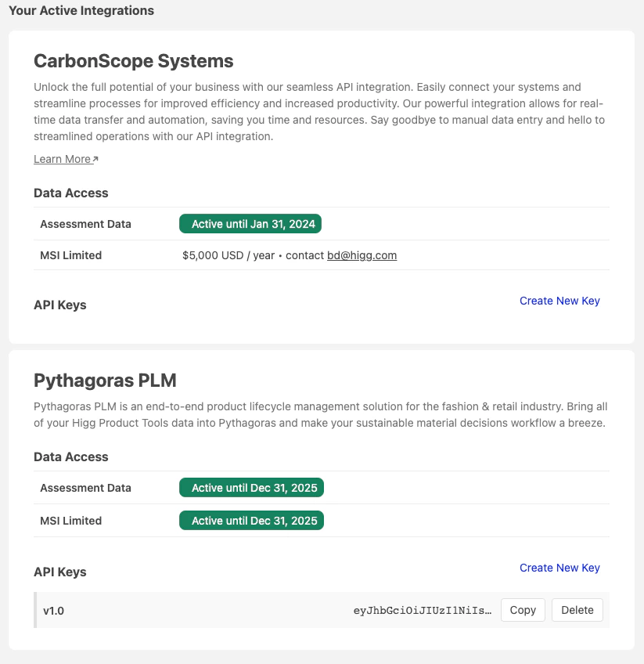Select the Active until Jan 31, 2024 badge
Screen dimensions: 644x664
[250, 224]
